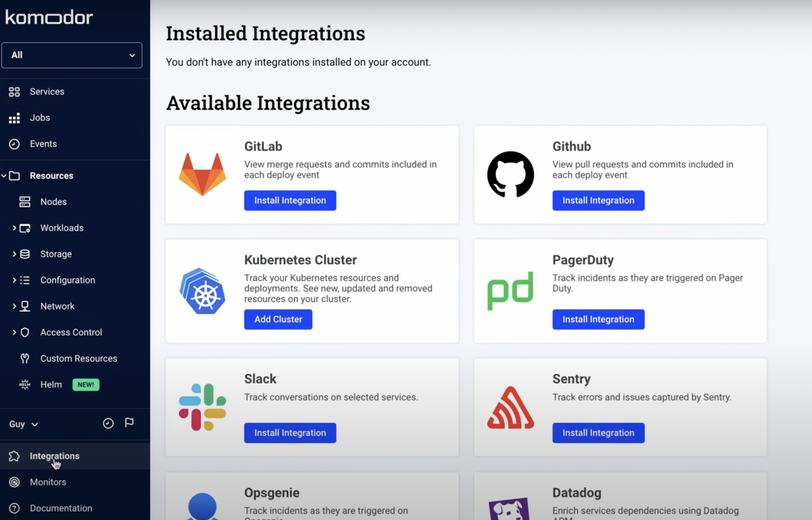Click the Komodor logo
Screen dimensions: 812x520
49,17
